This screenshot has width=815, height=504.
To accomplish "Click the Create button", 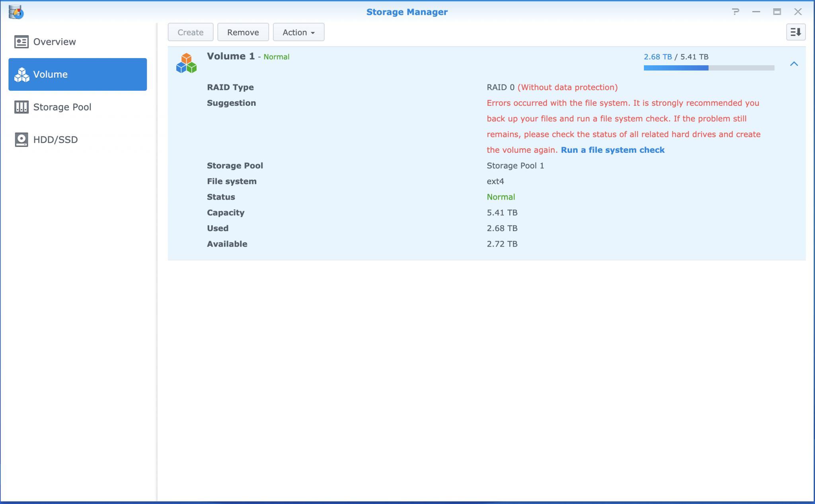I will [x=191, y=32].
